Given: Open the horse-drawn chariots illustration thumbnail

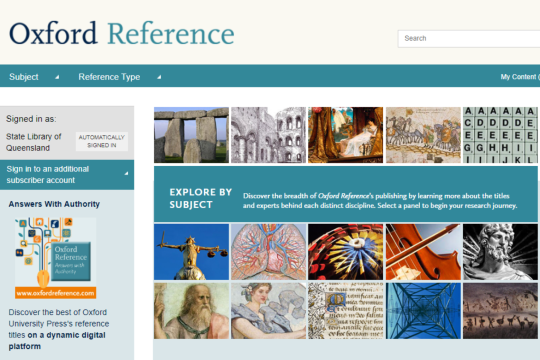Looking at the screenshot, I should click(x=423, y=135).
